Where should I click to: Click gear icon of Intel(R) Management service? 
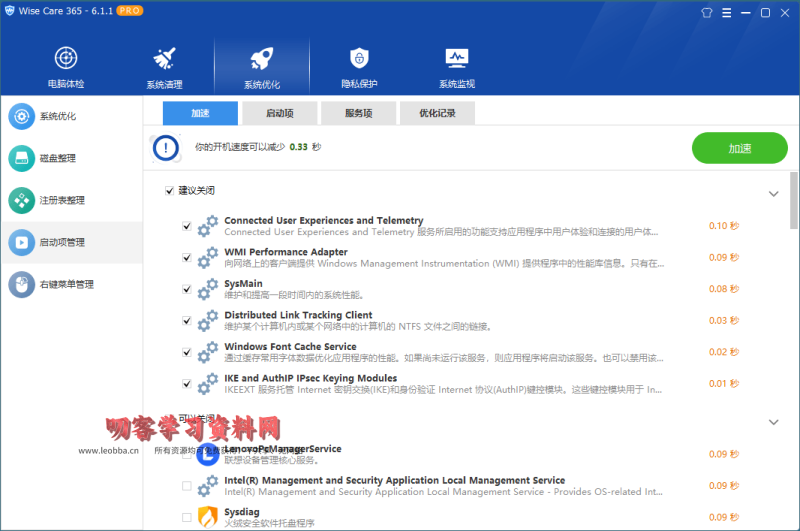(208, 486)
